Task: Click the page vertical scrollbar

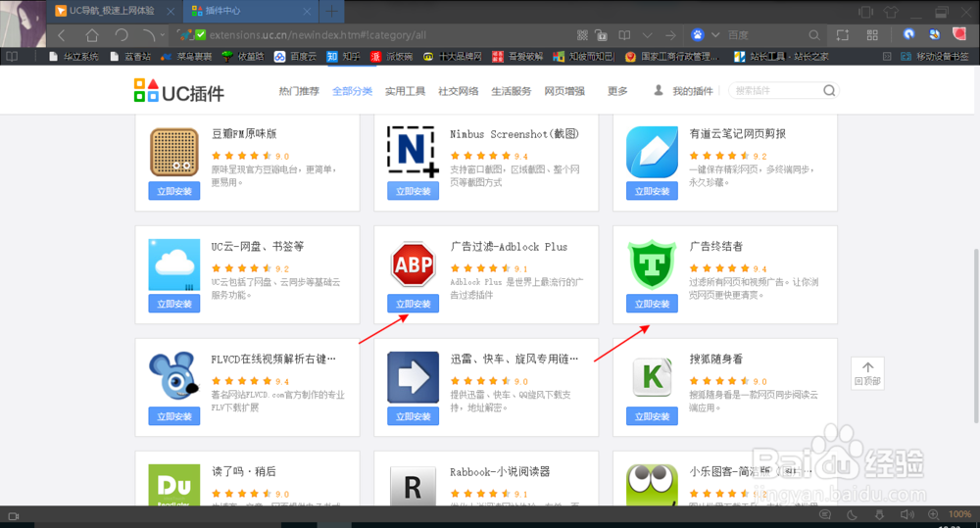Action: tap(976, 336)
